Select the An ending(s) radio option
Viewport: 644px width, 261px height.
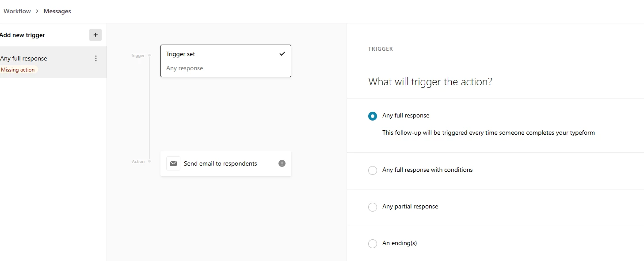click(373, 244)
